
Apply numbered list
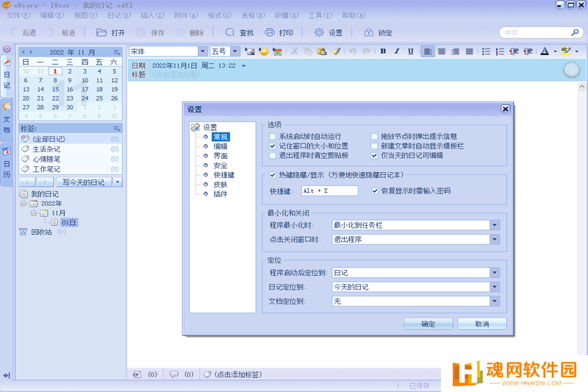500,51
